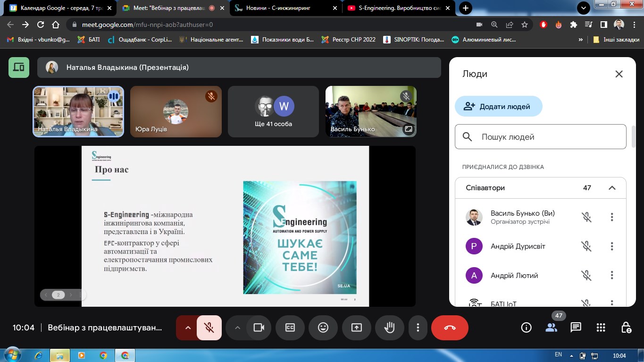This screenshot has width=644, height=362.
Task: Click the Наталья Владыкина (Презентація) banner
Action: pyautogui.click(x=239, y=67)
